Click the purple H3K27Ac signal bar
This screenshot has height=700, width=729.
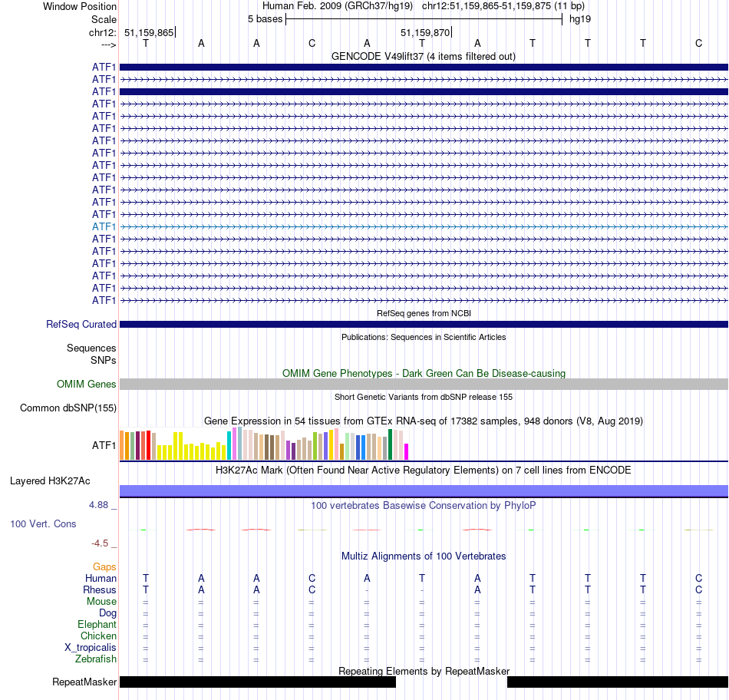coord(424,490)
